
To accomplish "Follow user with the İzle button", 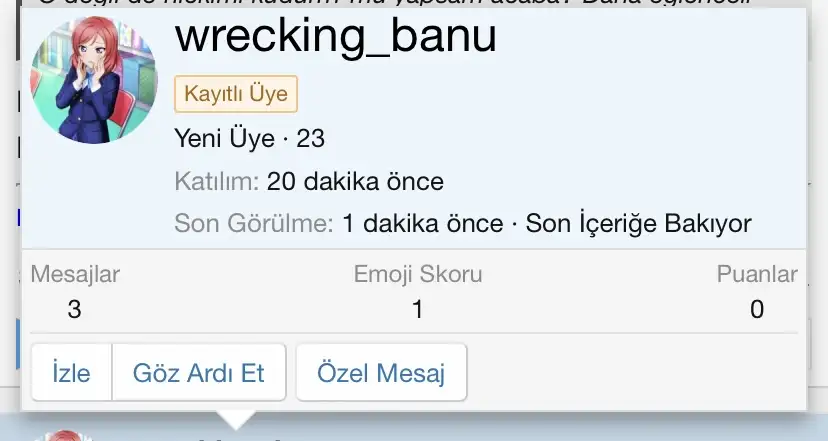I will pos(71,372).
